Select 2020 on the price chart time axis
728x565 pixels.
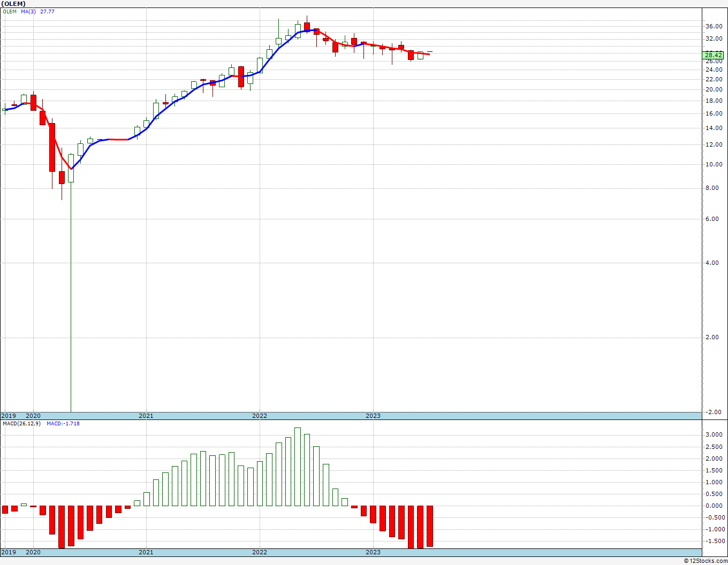(33, 416)
